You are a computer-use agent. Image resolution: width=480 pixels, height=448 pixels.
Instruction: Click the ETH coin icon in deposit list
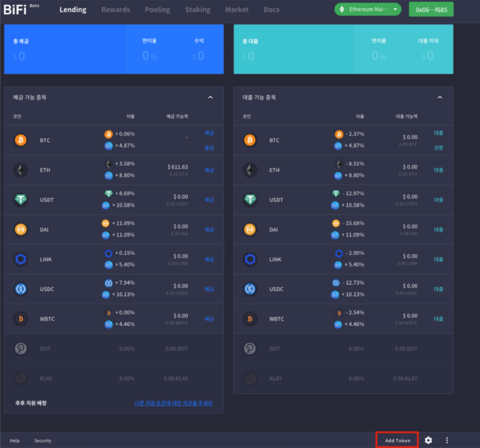click(20, 170)
